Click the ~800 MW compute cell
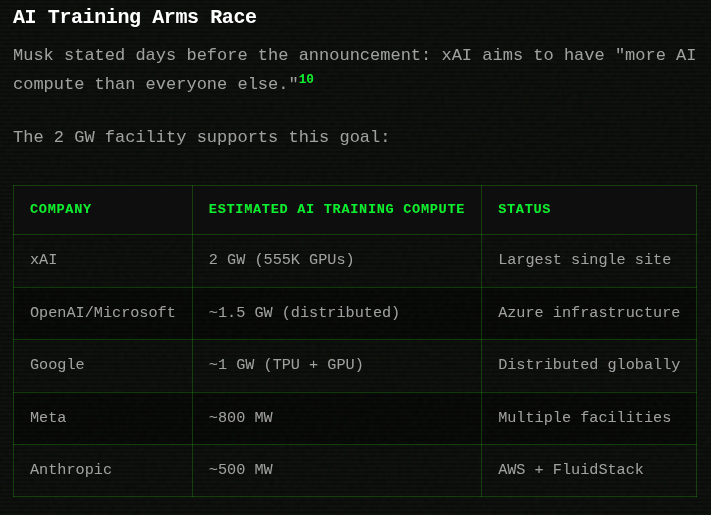This screenshot has width=711, height=515. coord(241,418)
